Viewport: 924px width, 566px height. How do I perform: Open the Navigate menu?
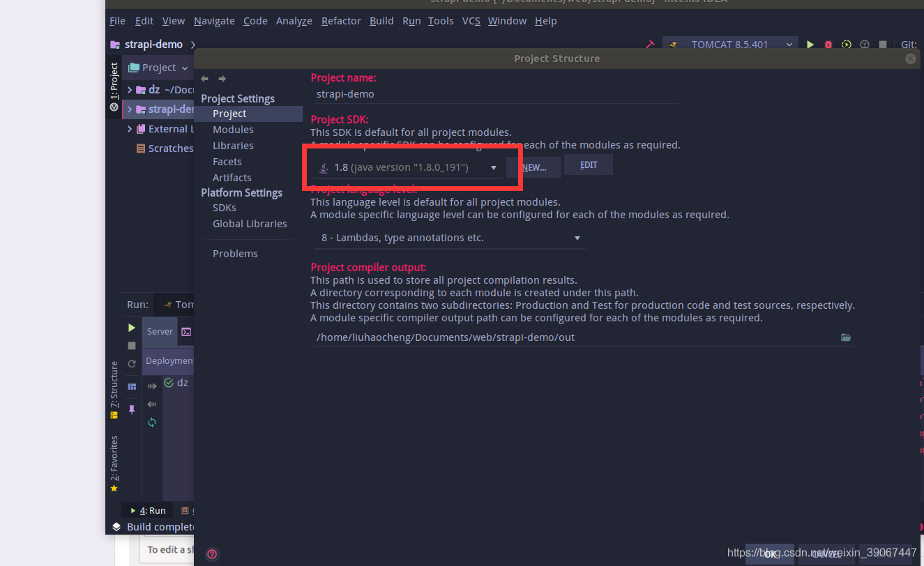[214, 20]
